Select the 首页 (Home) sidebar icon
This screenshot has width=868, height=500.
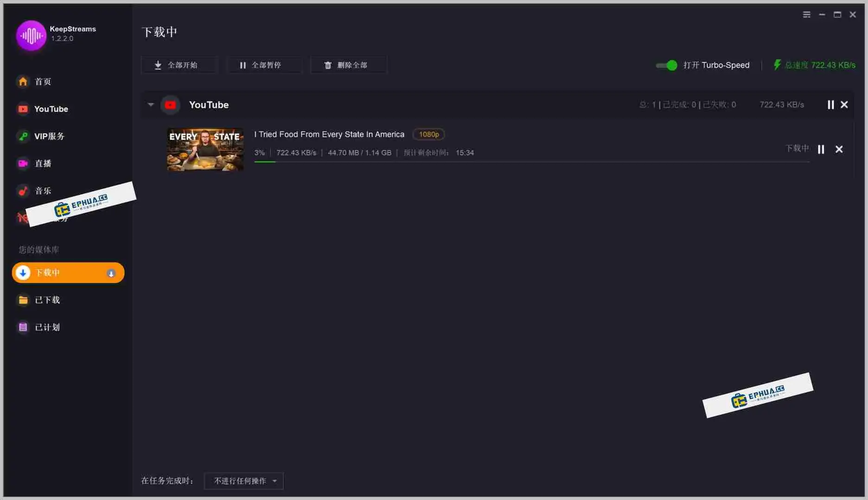coord(43,81)
